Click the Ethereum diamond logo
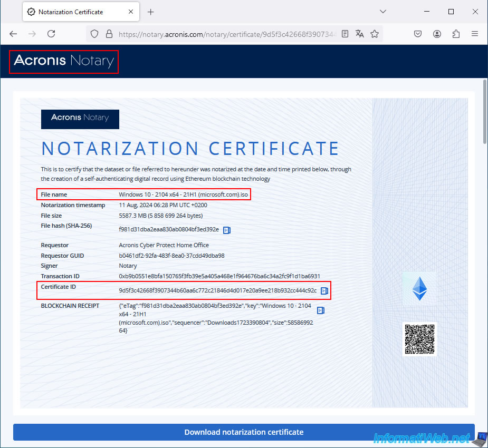488x448 pixels. coord(419,288)
